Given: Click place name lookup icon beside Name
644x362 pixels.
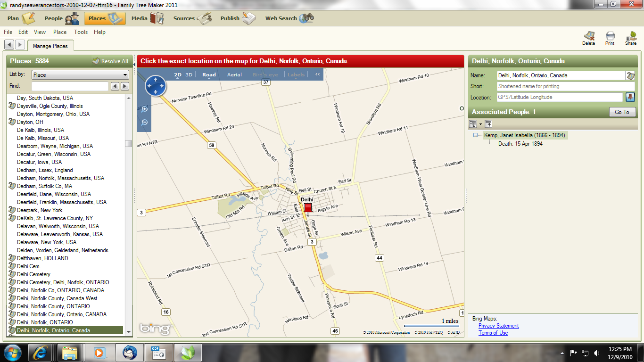Looking at the screenshot, I should (x=630, y=75).
